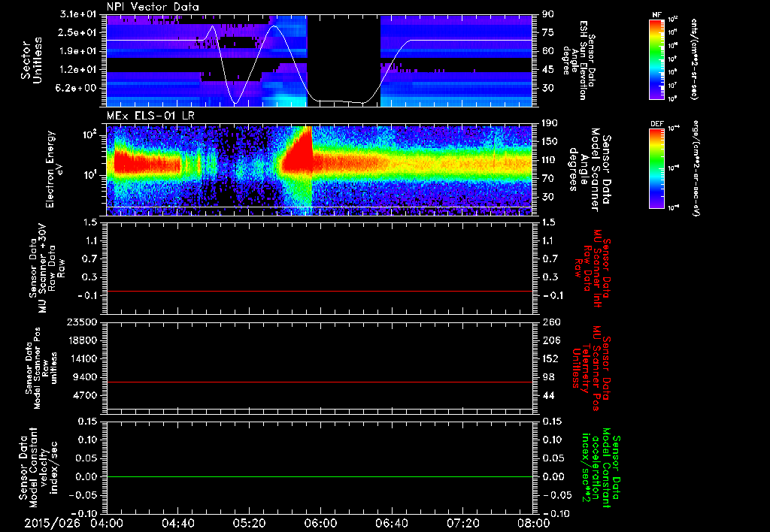The image size is (770, 532).
Task: Click the 'NF' label above the color bar
Action: 656,15
